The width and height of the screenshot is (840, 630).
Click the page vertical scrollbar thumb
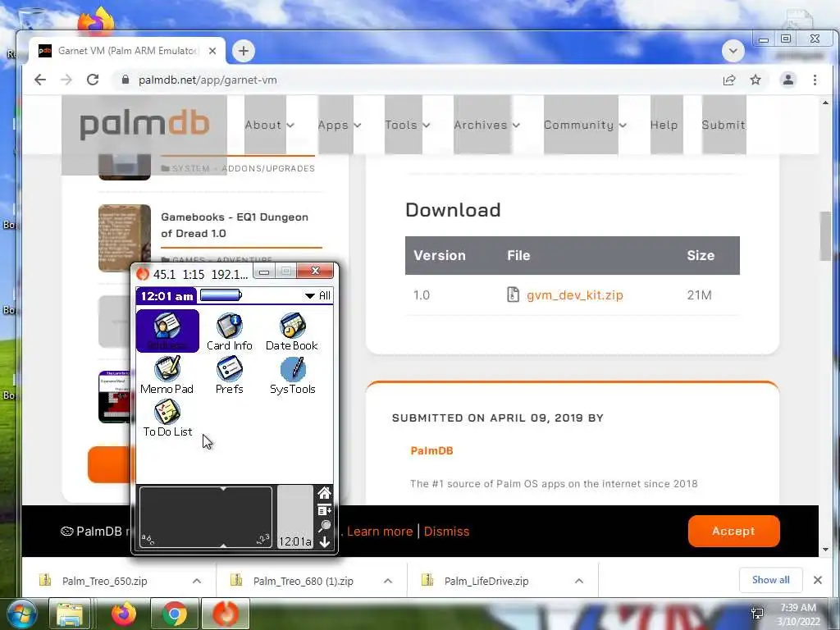pyautogui.click(x=825, y=235)
